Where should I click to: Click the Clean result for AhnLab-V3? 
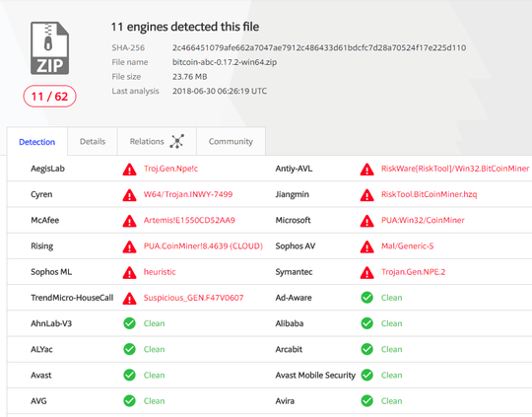pos(154,323)
